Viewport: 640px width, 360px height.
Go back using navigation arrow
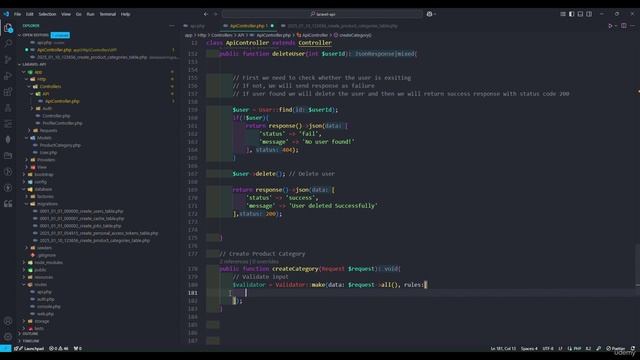(206, 14)
